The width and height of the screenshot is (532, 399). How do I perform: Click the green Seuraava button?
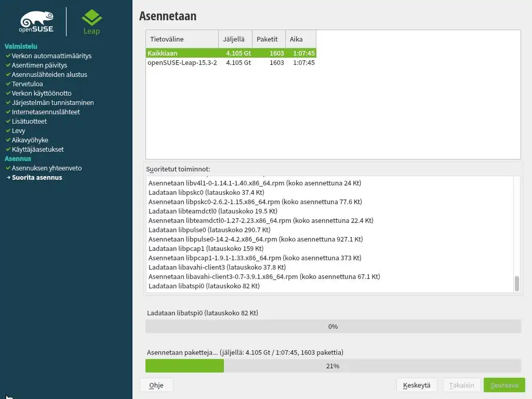[x=504, y=385]
